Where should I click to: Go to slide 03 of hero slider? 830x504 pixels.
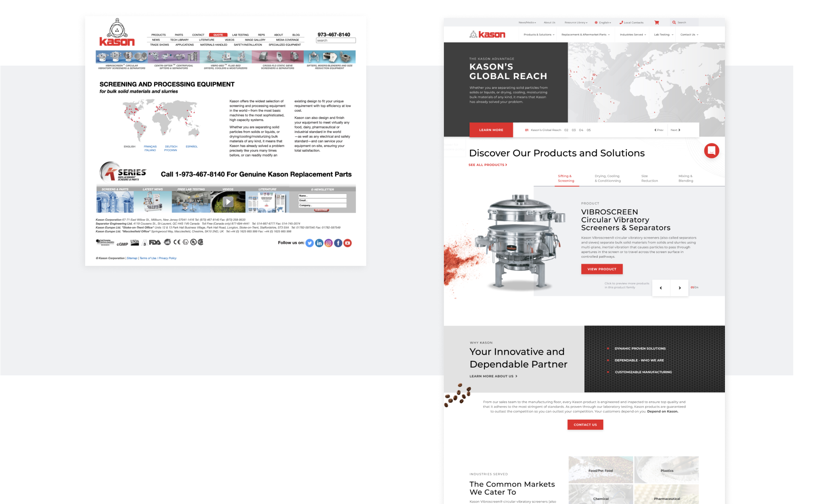[x=574, y=130]
